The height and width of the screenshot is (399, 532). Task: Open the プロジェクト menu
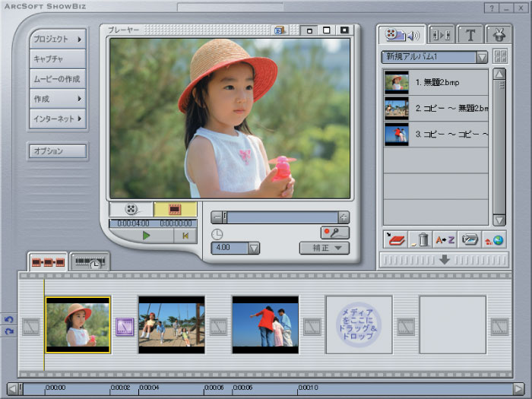click(x=57, y=39)
